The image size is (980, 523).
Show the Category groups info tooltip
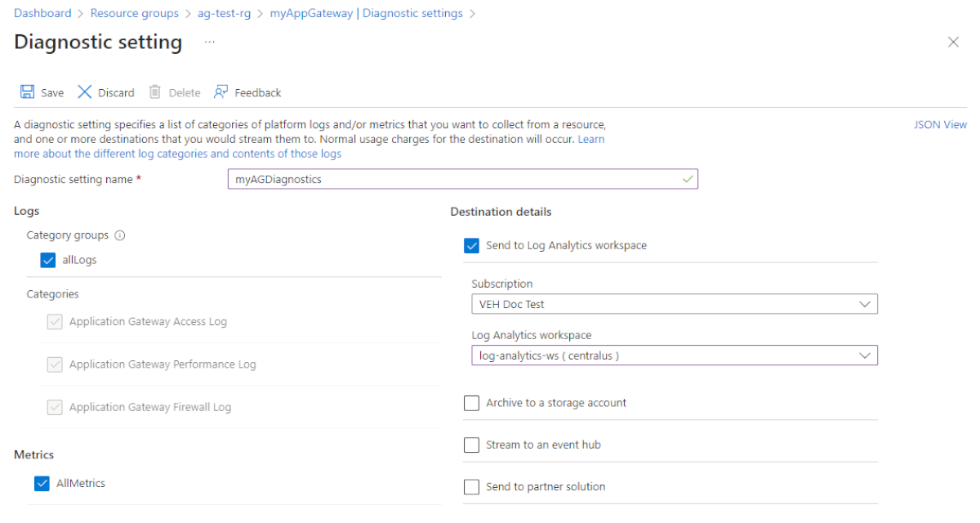point(119,235)
